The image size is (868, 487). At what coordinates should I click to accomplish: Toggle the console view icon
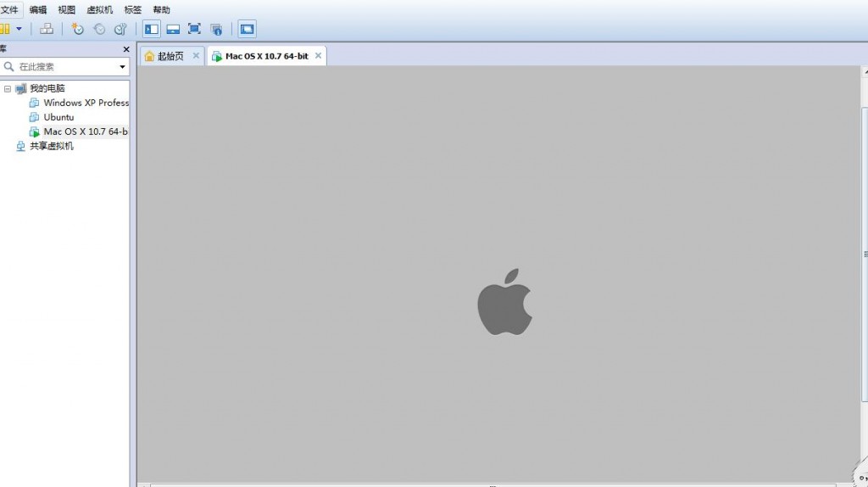click(247, 29)
